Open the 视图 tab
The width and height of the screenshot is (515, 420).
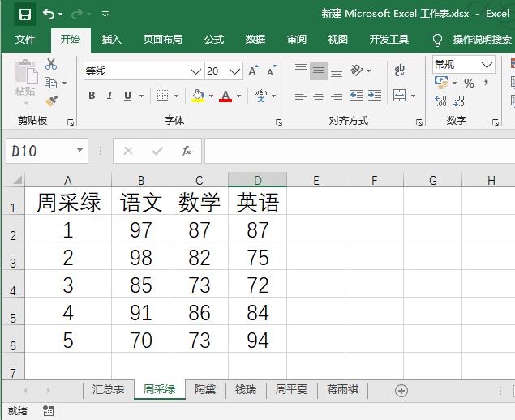[338, 40]
